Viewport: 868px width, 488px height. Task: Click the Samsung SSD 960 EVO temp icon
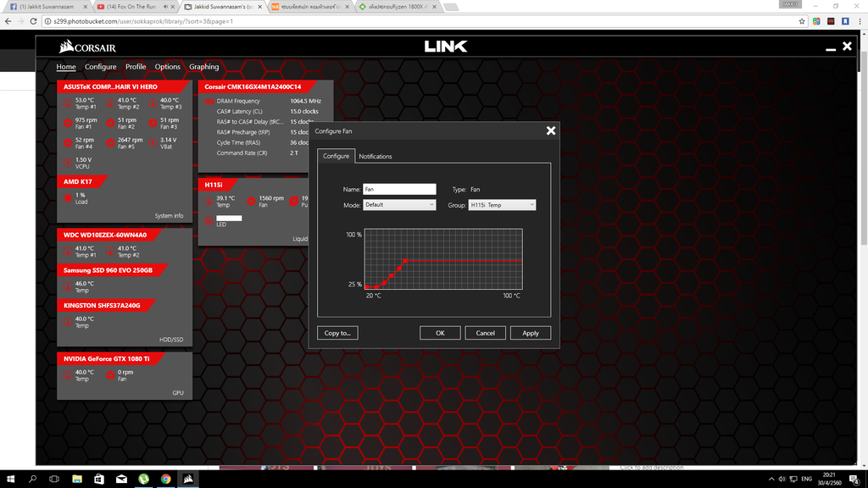[68, 286]
